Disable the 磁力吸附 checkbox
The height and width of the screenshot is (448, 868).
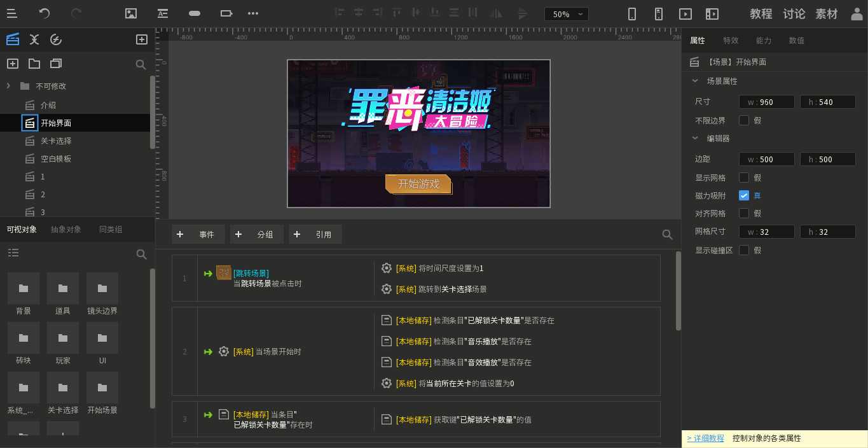[x=744, y=195]
